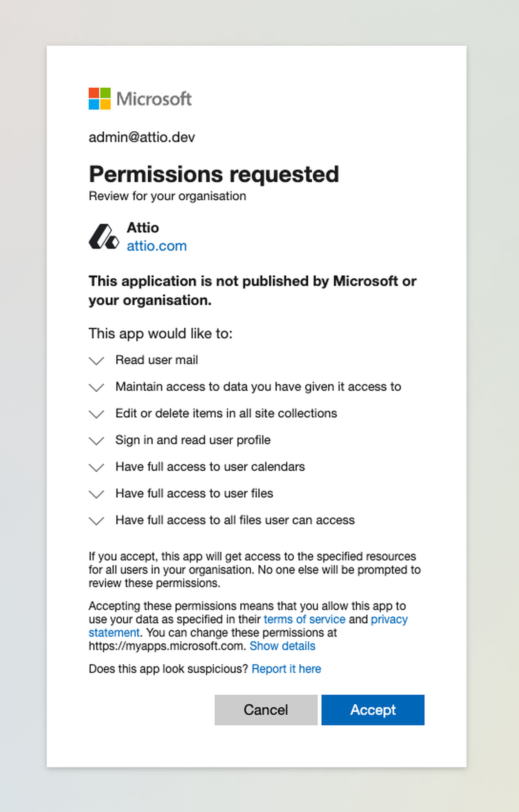Click Have full access to user calendars text
The width and height of the screenshot is (519, 812).
pyautogui.click(x=210, y=467)
